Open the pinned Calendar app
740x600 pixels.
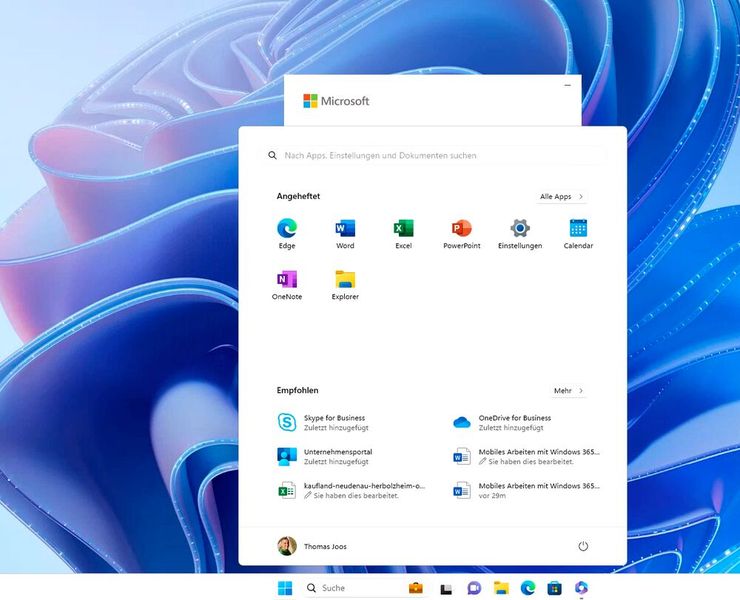click(x=578, y=234)
